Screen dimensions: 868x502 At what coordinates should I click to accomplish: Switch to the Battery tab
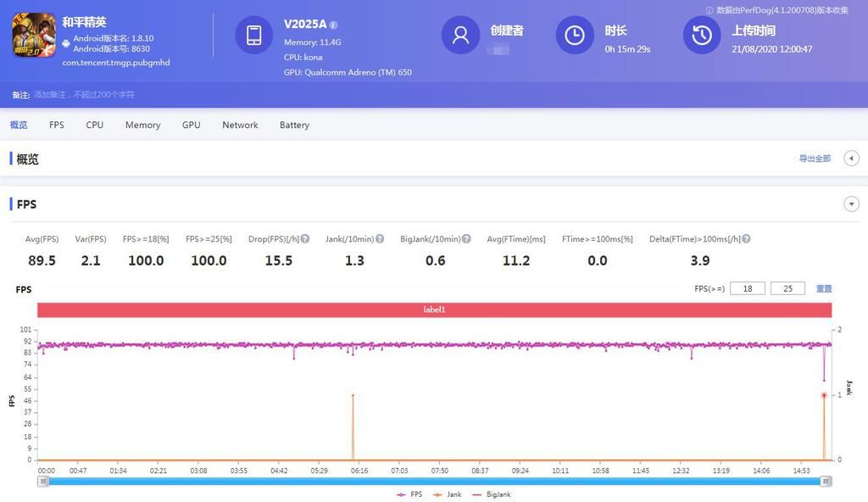coord(294,125)
